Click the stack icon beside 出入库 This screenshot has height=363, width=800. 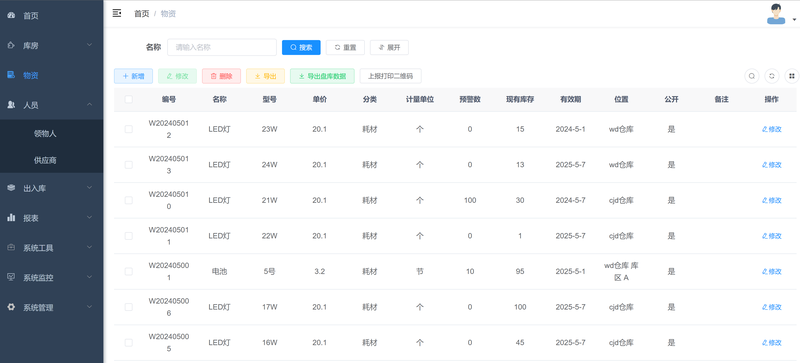tap(11, 188)
